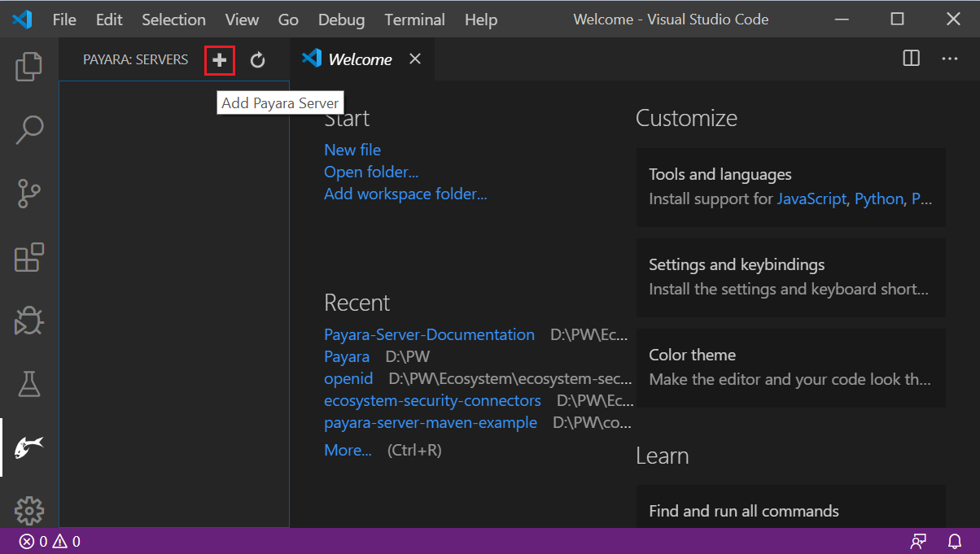
Task: Open Find and run all commands card
Action: (791, 507)
